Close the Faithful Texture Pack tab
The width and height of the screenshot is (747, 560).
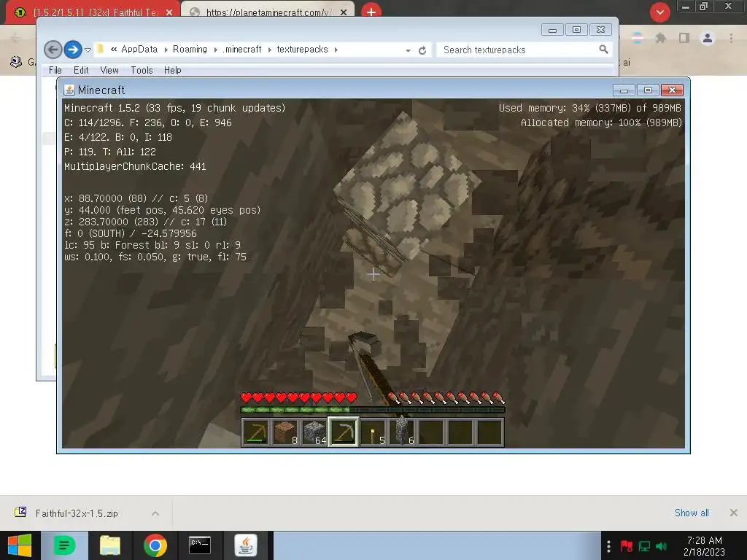169,12
